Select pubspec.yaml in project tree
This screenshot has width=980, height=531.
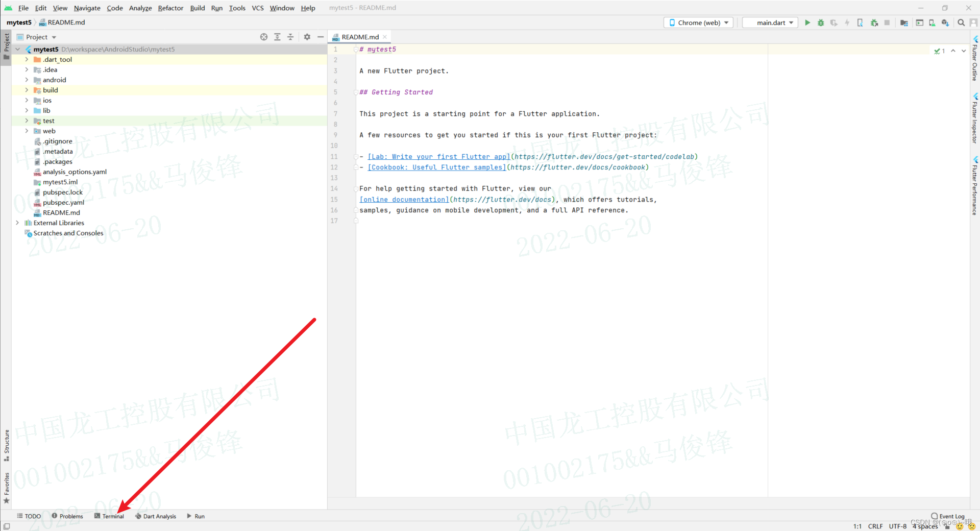pos(63,203)
